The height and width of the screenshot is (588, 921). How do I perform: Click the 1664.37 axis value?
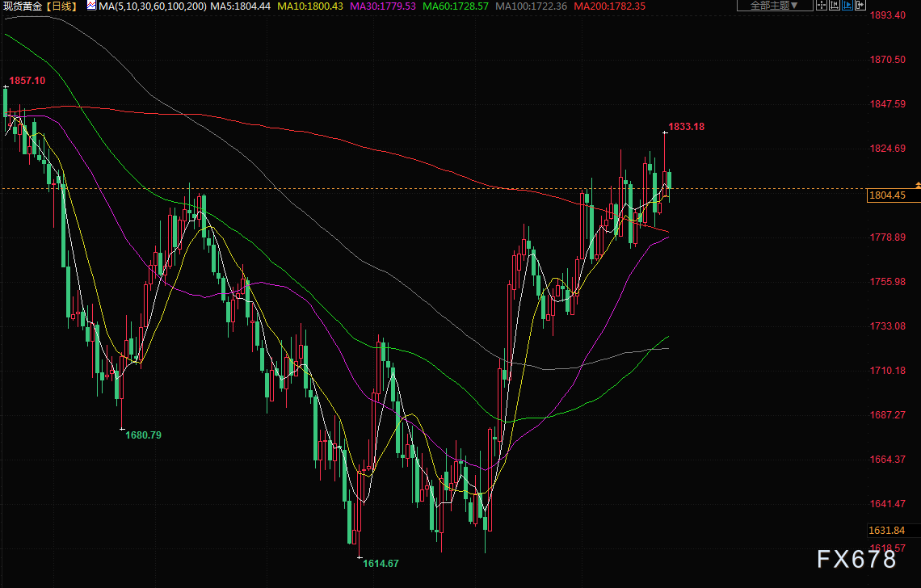pos(888,459)
